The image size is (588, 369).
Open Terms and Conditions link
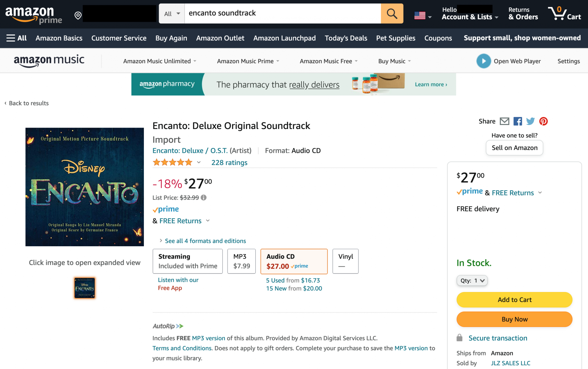tap(182, 348)
